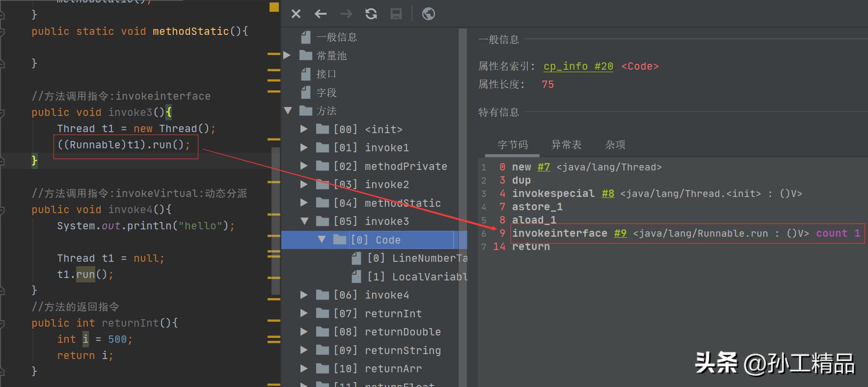Click the value 500 in returnInt
This screenshot has height=387, width=868.
pos(117,339)
